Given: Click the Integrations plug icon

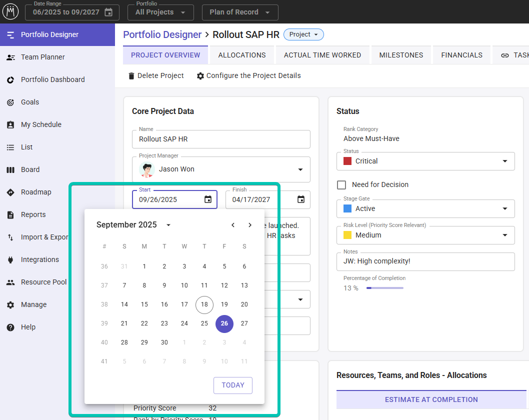Looking at the screenshot, I should [10, 259].
